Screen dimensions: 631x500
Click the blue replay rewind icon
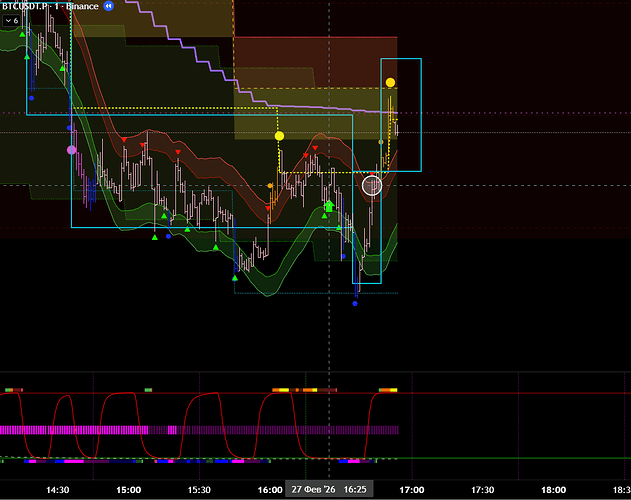point(109,6)
